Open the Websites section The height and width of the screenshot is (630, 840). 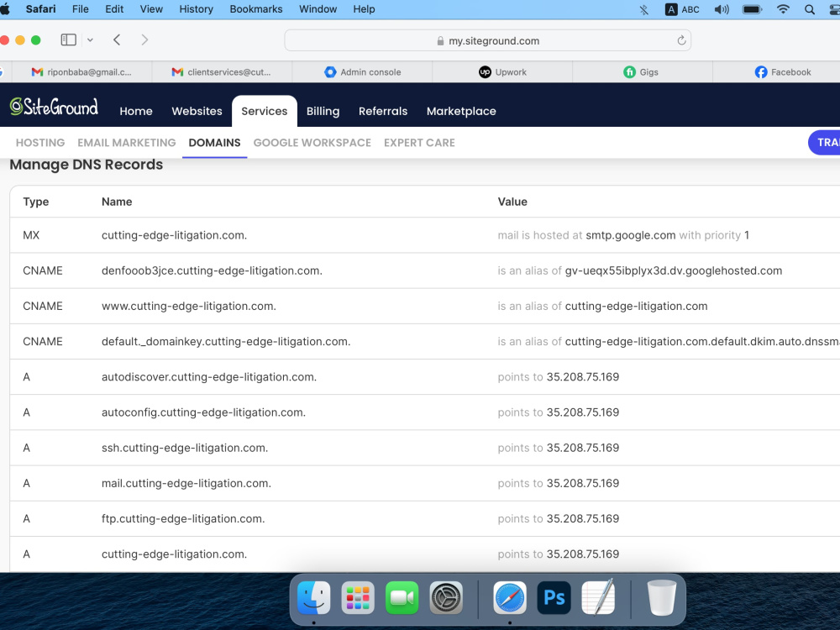197,111
